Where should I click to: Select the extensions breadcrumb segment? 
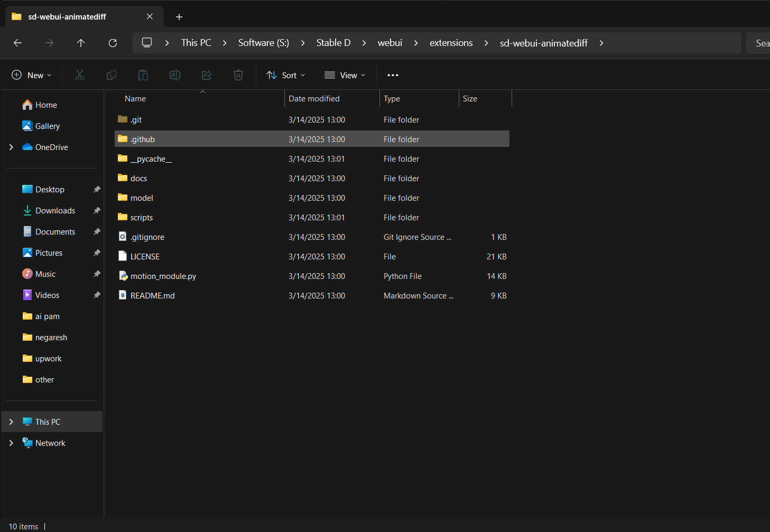(x=451, y=43)
